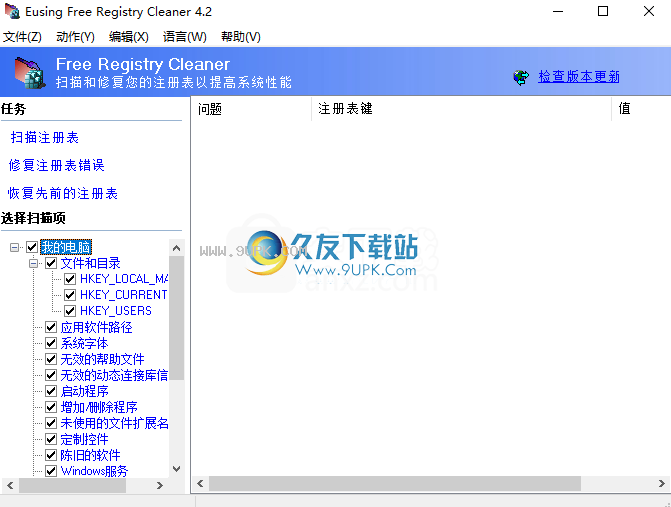The image size is (671, 507).
Task: Click scan tree horizontal scroll right arrow
Action: point(160,486)
